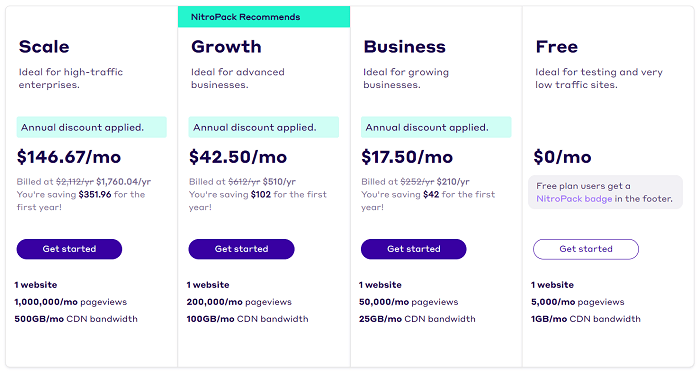Click Annual discount applied in Business column
The width and height of the screenshot is (700, 372).
pyautogui.click(x=436, y=127)
